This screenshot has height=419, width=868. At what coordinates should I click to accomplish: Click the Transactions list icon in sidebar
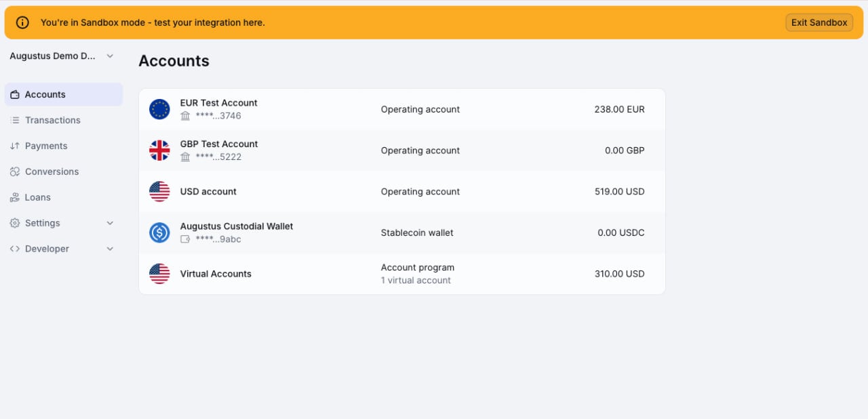click(15, 120)
